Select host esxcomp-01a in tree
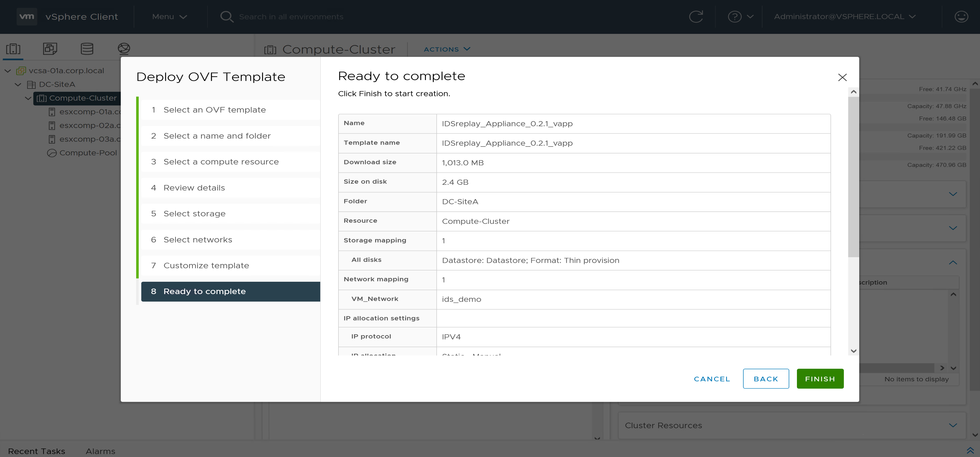 pyautogui.click(x=90, y=112)
